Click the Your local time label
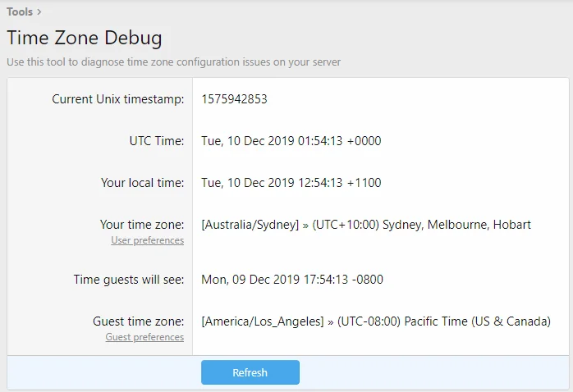The width and height of the screenshot is (573, 392). click(142, 183)
